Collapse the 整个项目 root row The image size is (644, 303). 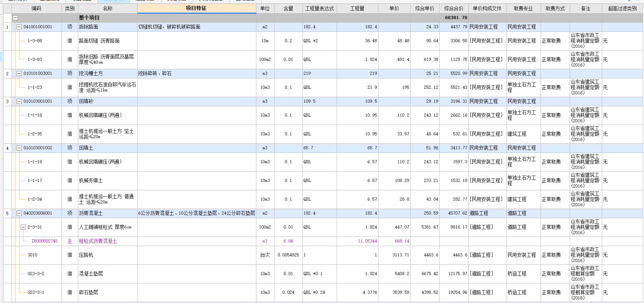(x=15, y=18)
